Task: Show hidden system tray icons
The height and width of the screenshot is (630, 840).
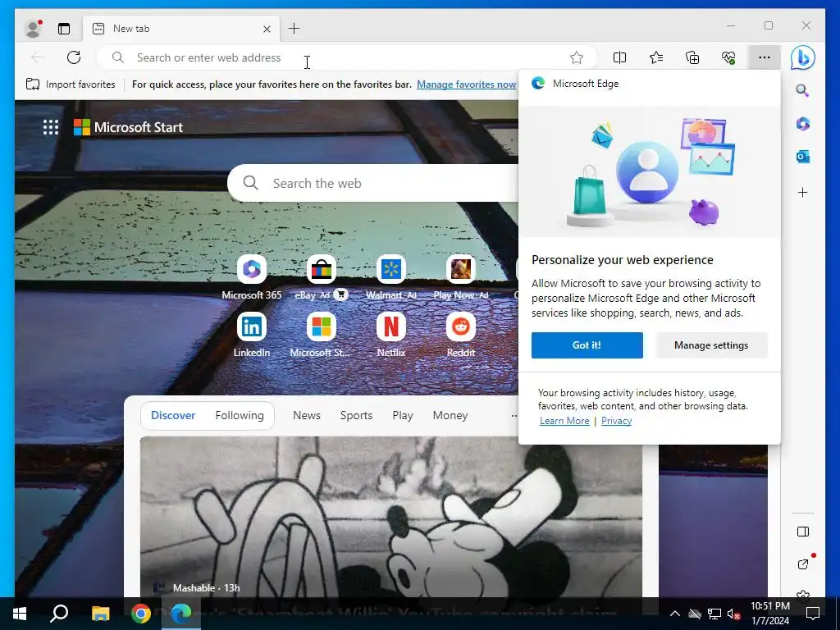Action: 675,614
